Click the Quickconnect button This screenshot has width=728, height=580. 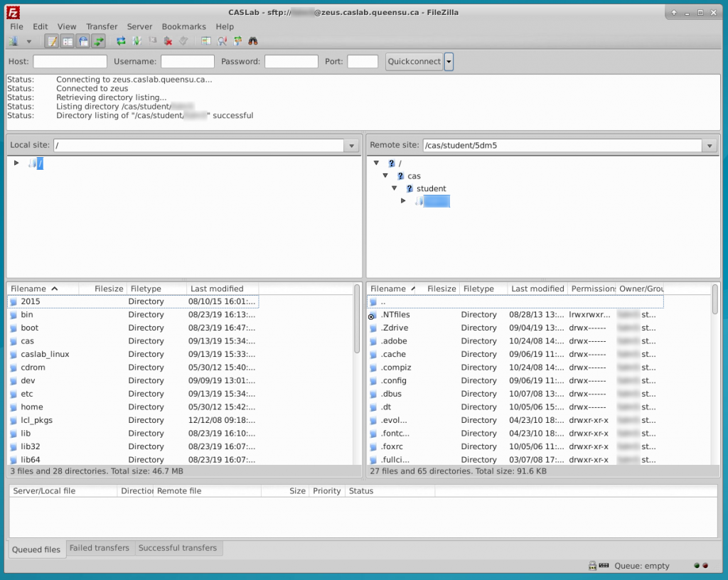click(414, 62)
